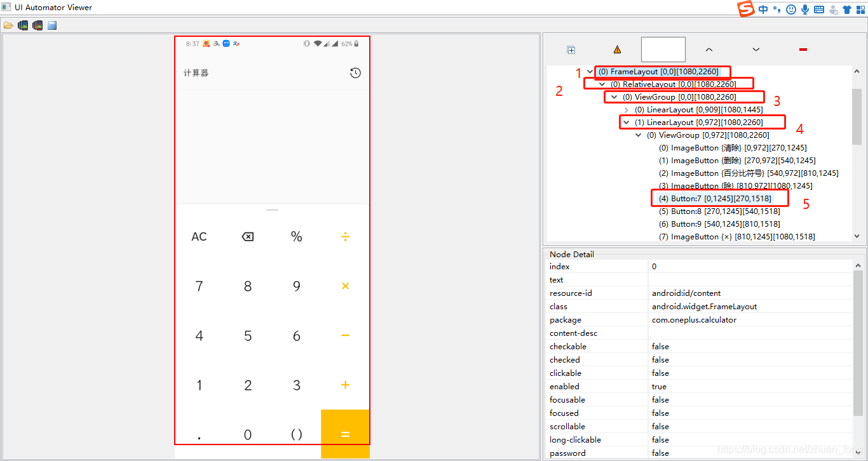
Task: Click digit 5 on calculator screenshot
Action: [248, 336]
